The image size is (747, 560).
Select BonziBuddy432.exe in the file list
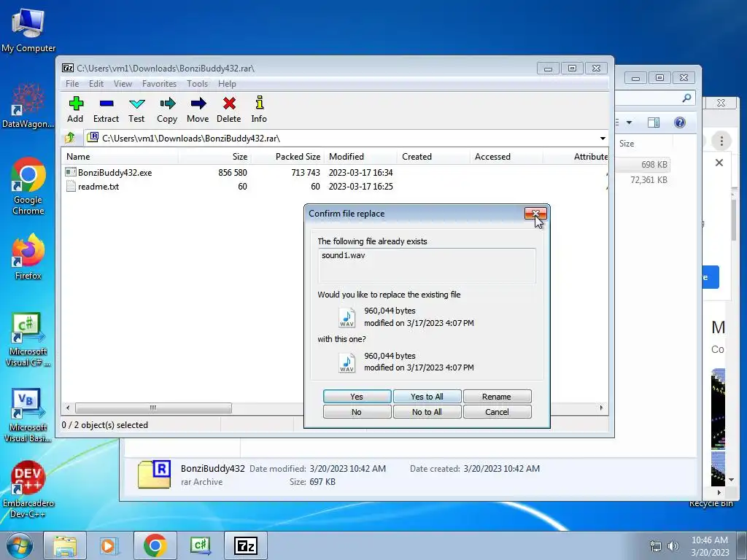click(x=115, y=172)
